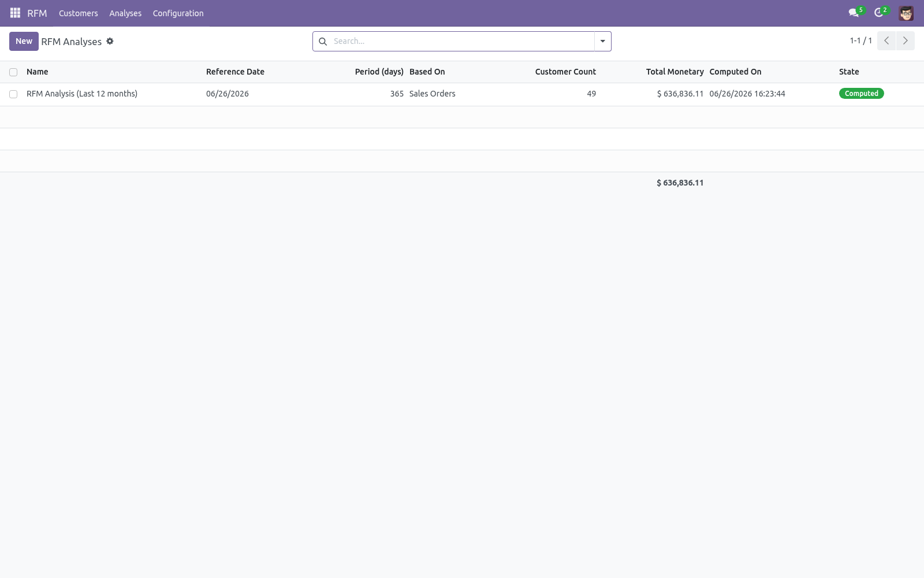Screen dimensions: 924x578
Task: Sort by Computed On column header
Action: click(x=735, y=72)
